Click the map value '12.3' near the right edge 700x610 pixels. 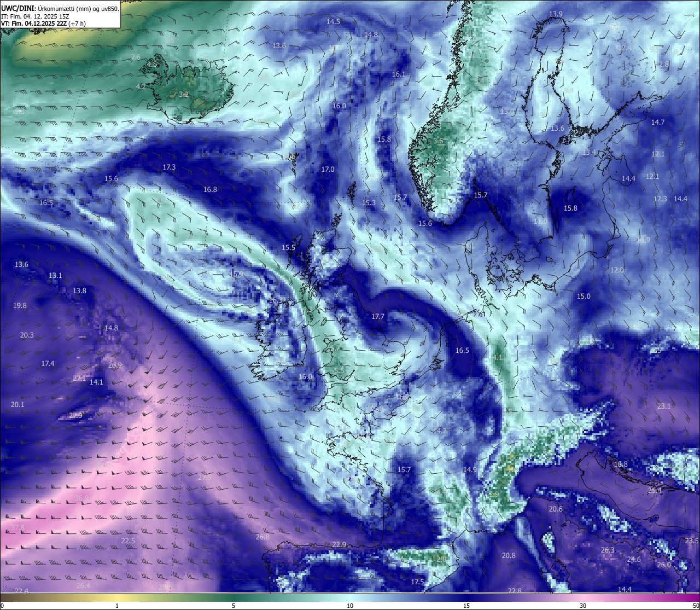(x=661, y=199)
